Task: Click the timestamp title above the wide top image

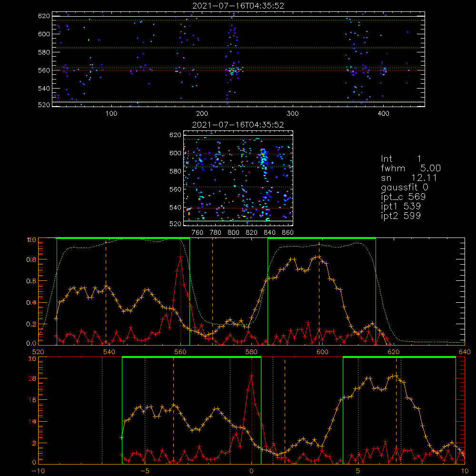Action: [x=238, y=6]
